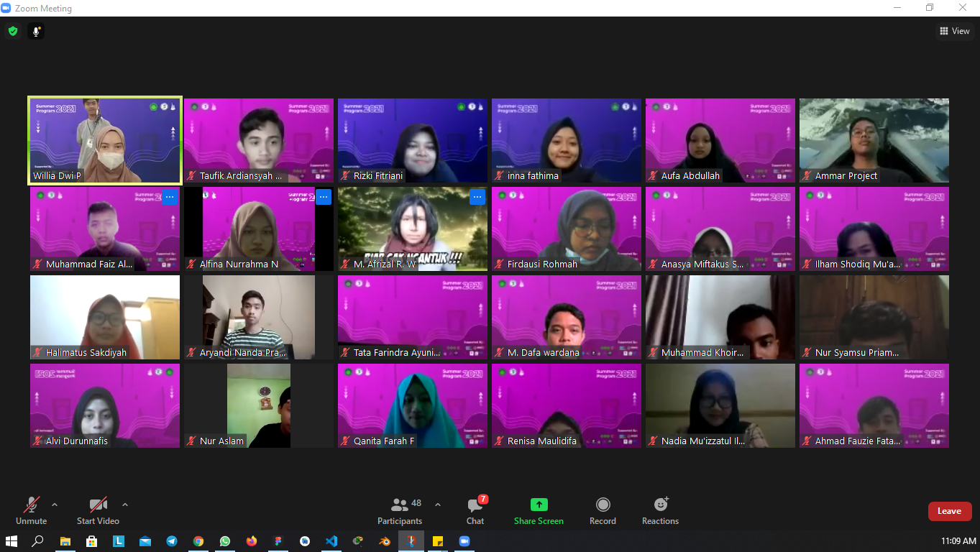Open the View layout menu
The image size is (980, 552).
tap(954, 31)
